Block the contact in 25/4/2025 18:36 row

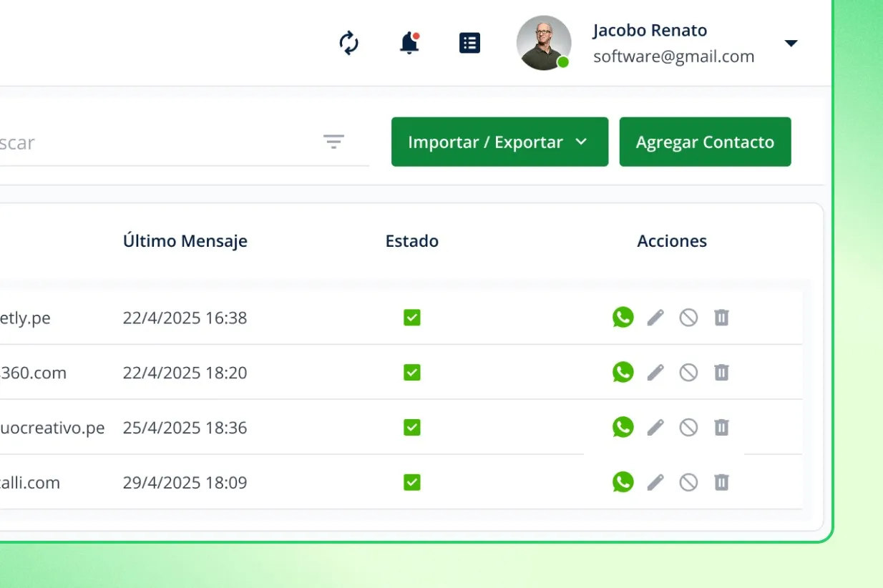pos(688,428)
